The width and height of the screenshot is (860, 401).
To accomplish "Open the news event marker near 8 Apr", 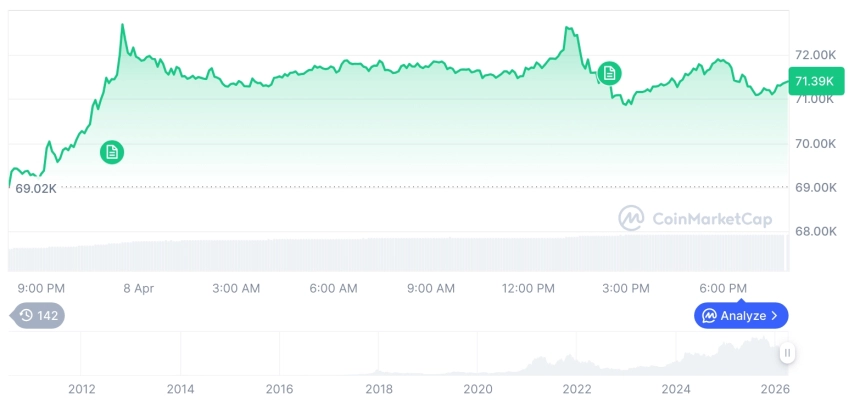I will click(112, 152).
